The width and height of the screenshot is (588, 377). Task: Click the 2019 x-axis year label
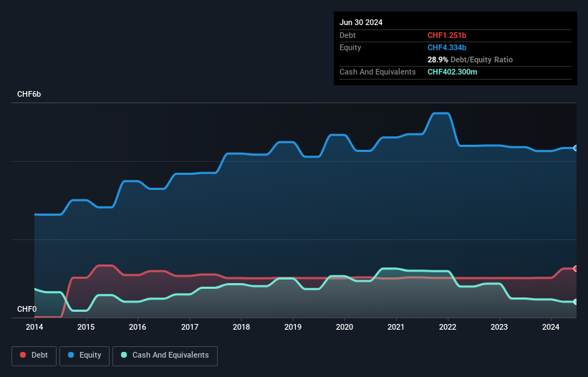[x=293, y=327]
